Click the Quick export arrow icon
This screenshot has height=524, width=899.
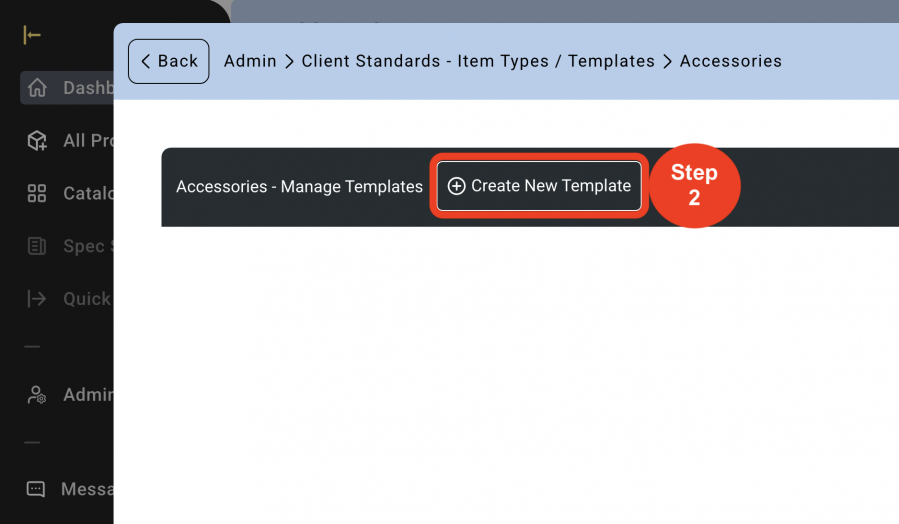(x=37, y=299)
